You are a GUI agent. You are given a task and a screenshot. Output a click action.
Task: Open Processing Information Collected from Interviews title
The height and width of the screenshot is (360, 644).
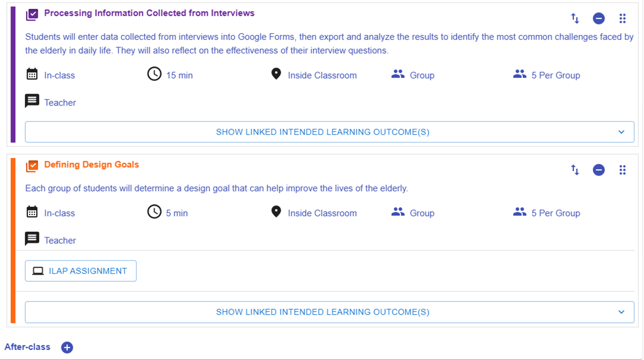pyautogui.click(x=149, y=13)
